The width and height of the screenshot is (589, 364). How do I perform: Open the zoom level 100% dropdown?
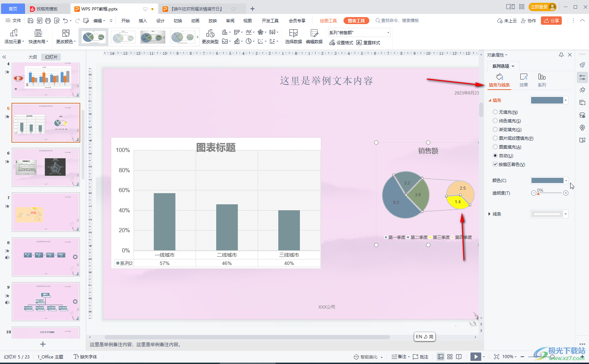[x=509, y=357]
